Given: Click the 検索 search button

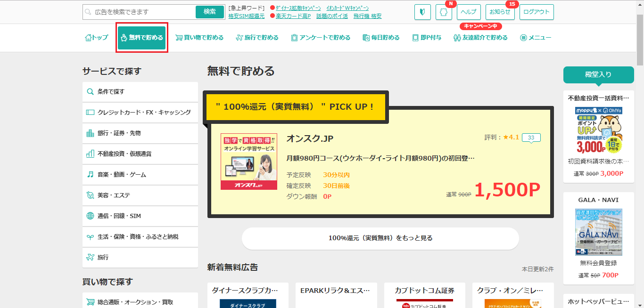Looking at the screenshot, I should coord(210,12).
